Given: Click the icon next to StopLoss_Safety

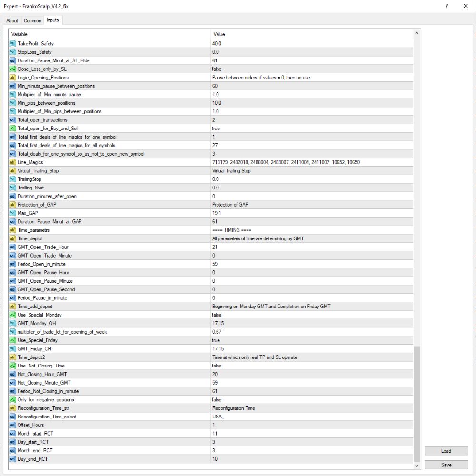Looking at the screenshot, I should [x=12, y=52].
